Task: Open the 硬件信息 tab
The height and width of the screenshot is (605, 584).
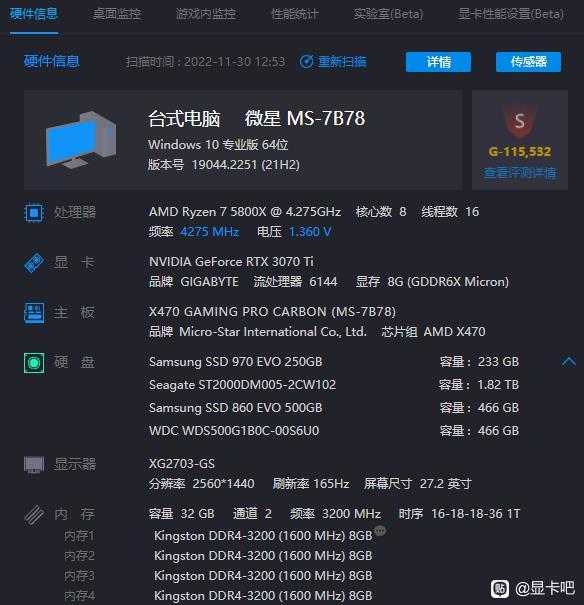Action: point(34,14)
